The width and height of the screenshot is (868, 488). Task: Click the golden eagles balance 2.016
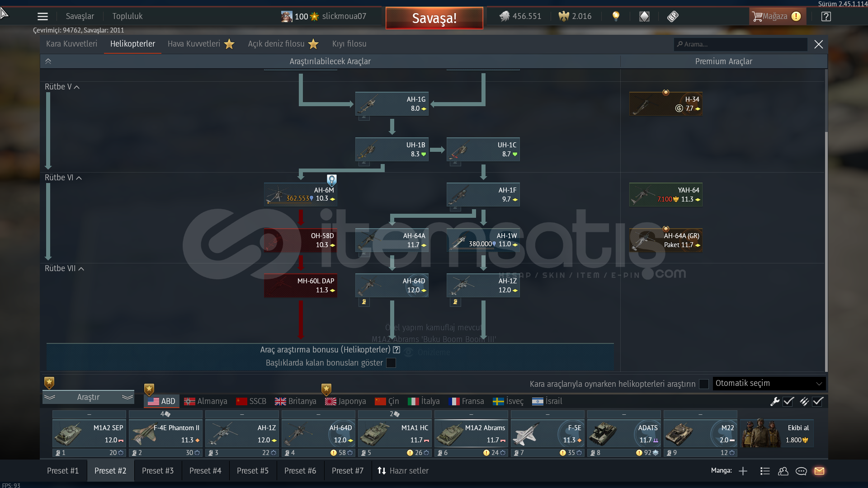pyautogui.click(x=575, y=16)
